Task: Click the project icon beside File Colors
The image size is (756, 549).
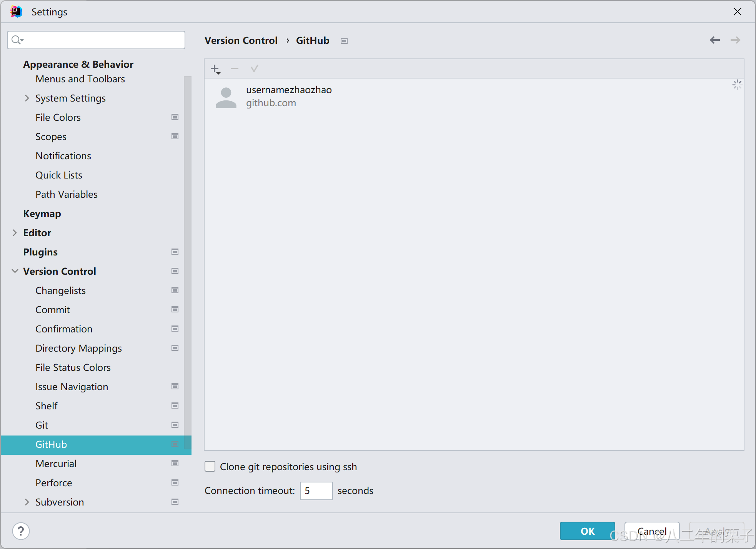Action: pyautogui.click(x=175, y=117)
